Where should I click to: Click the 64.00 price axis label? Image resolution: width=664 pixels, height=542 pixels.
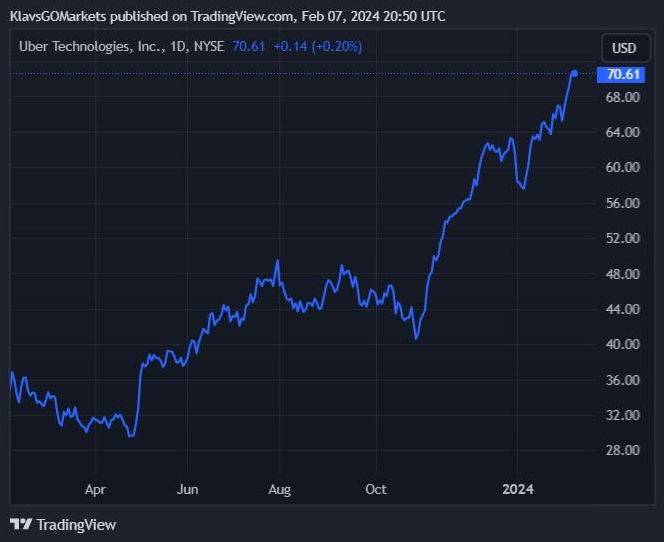tap(622, 132)
